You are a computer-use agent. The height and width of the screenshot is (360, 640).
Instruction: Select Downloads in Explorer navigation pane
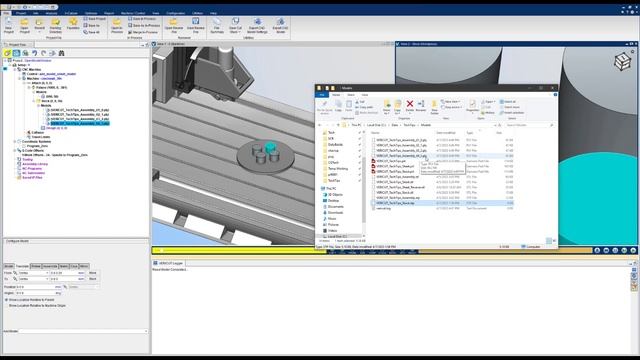(x=335, y=213)
